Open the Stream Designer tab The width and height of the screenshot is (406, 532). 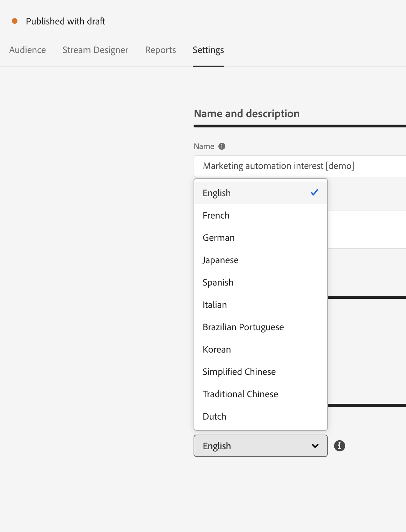point(95,50)
